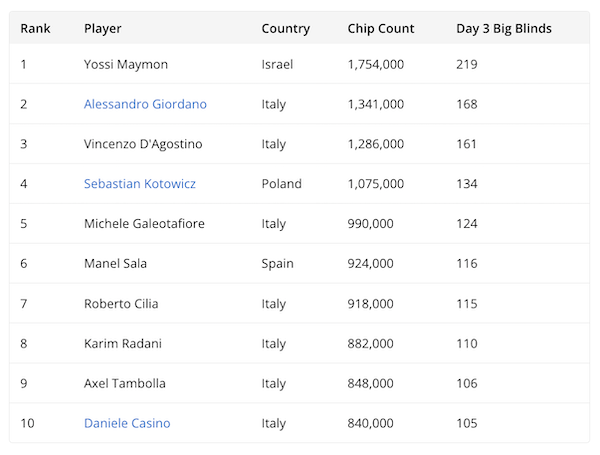This screenshot has width=600, height=455.
Task: Click on Axel Tambolla's name
Action: click(125, 384)
